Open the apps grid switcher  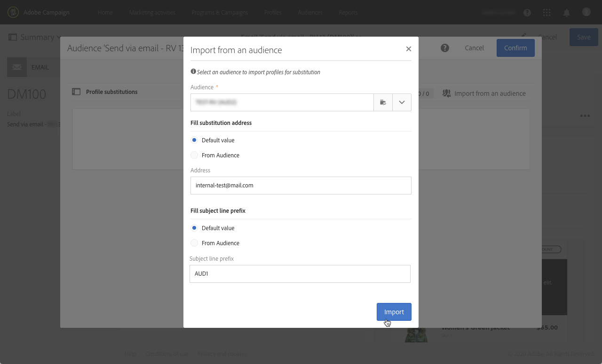click(547, 13)
